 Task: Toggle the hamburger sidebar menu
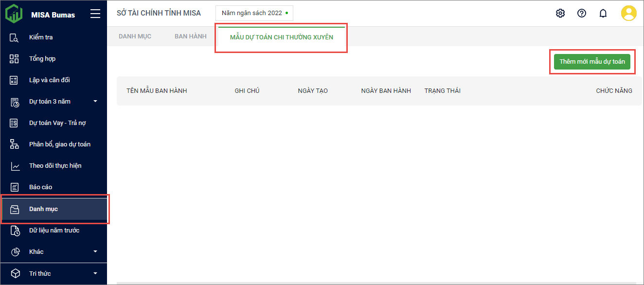[95, 14]
